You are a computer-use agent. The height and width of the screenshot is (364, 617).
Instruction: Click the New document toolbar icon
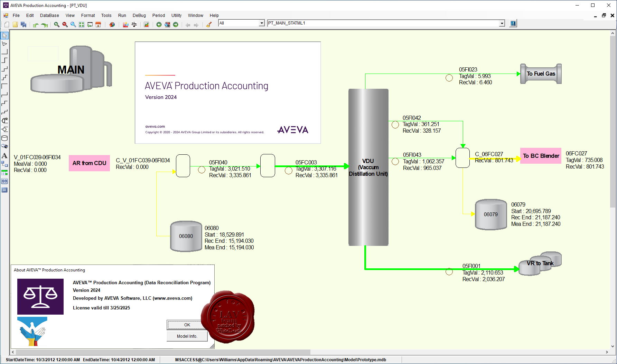click(x=7, y=25)
